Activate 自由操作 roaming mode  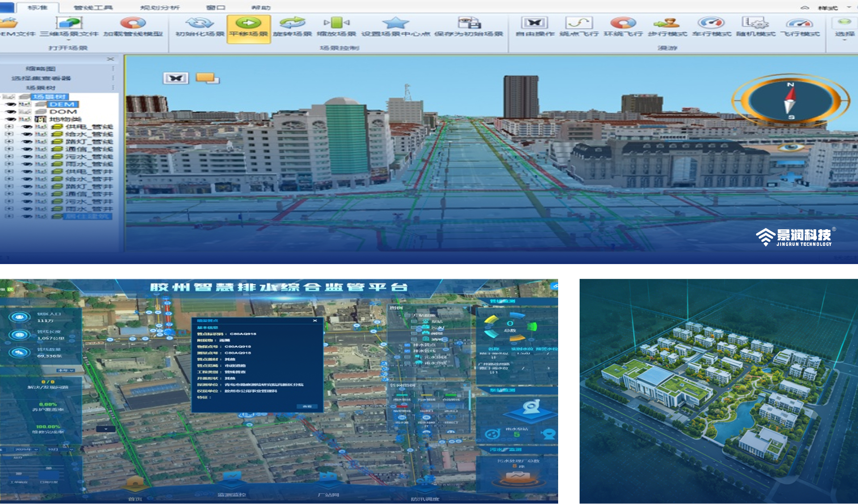click(534, 27)
